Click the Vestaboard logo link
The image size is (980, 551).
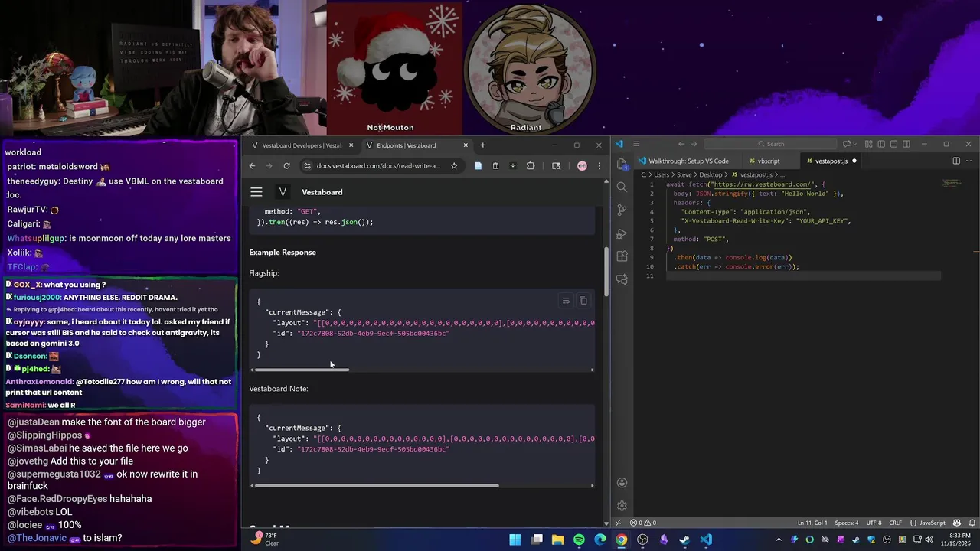click(x=283, y=192)
